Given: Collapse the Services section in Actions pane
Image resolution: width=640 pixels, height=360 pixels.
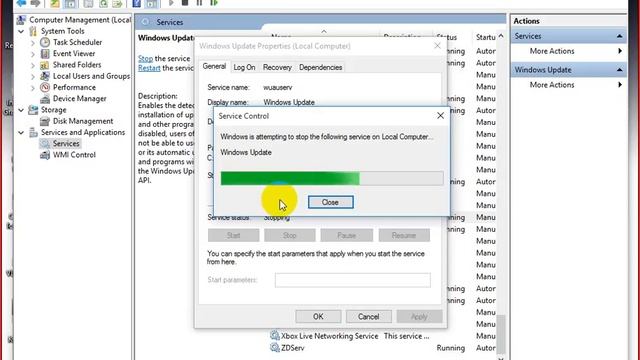Looking at the screenshot, I should [619, 36].
